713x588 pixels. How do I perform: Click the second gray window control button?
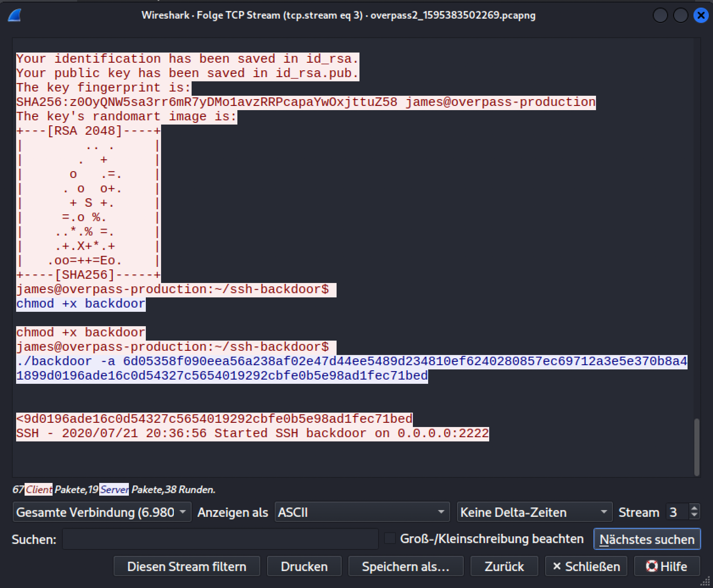point(681,16)
